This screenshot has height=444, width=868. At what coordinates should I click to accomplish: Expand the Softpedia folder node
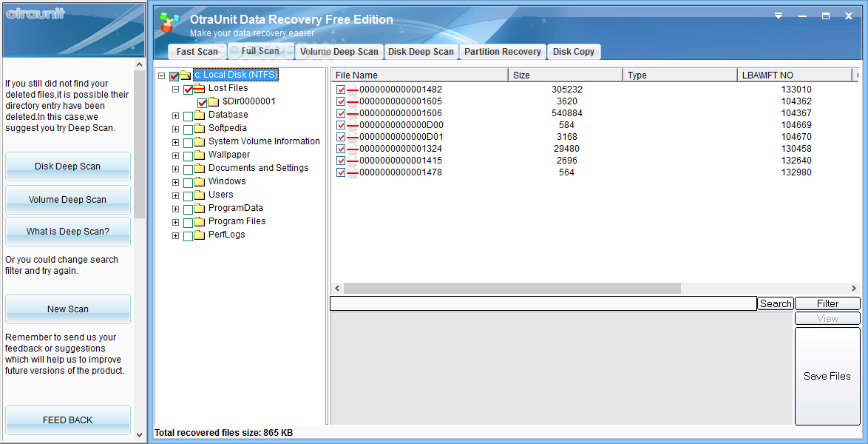[x=175, y=129]
